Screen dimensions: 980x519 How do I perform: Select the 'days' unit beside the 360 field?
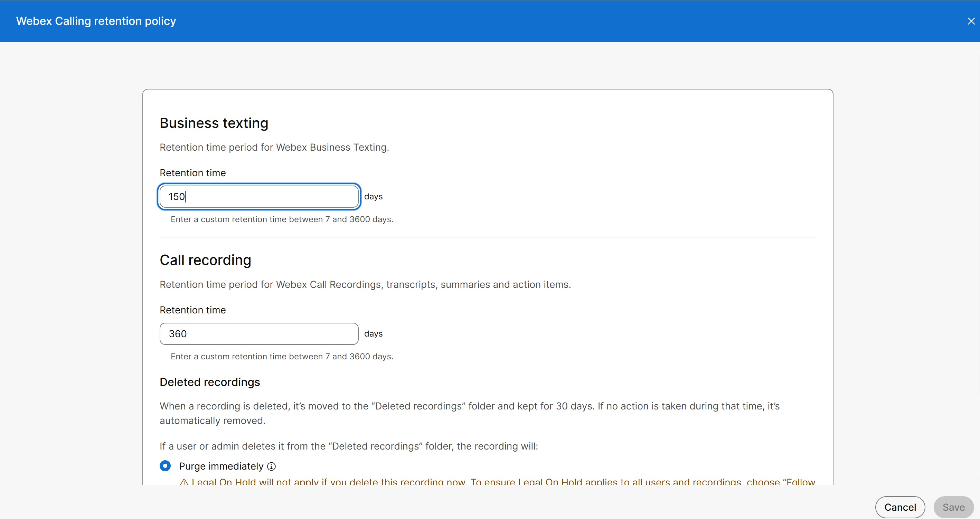[373, 334]
